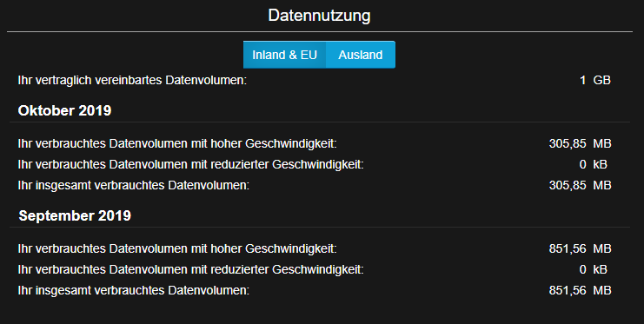Click the vertraglich vereinbartes Datenvolumen label
This screenshot has width=644, height=324.
(x=132, y=80)
